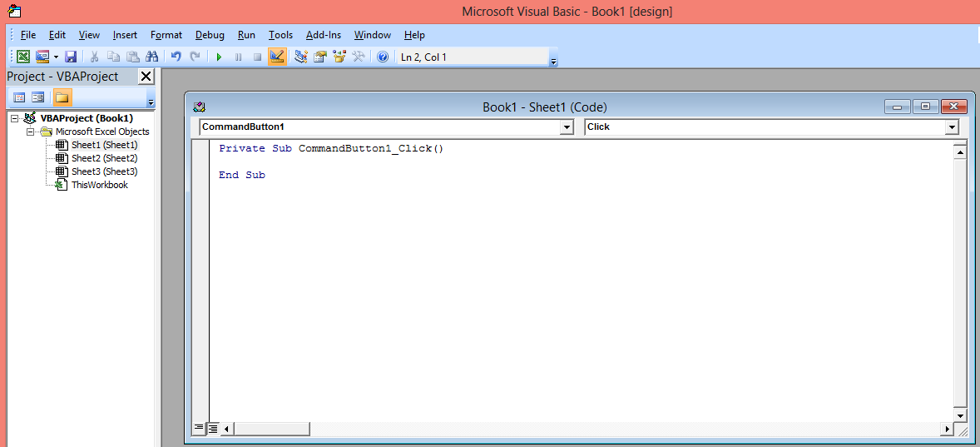Click the horizontal scrollbar left arrow
Image resolution: width=980 pixels, height=447 pixels.
pyautogui.click(x=227, y=429)
